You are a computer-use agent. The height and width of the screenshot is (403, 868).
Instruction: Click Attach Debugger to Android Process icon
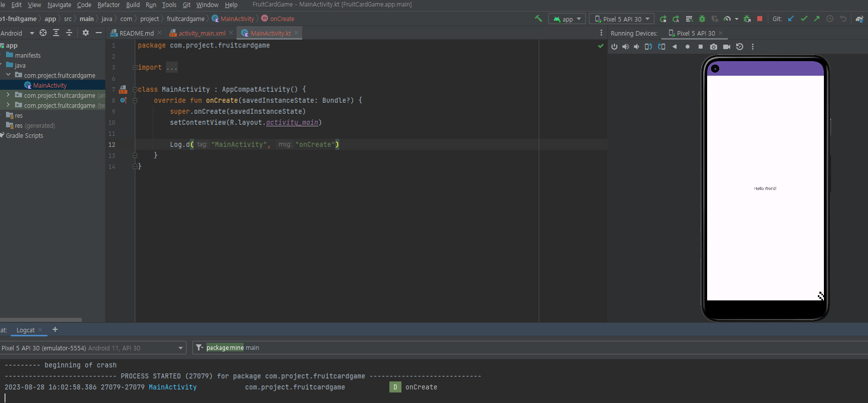click(x=747, y=19)
